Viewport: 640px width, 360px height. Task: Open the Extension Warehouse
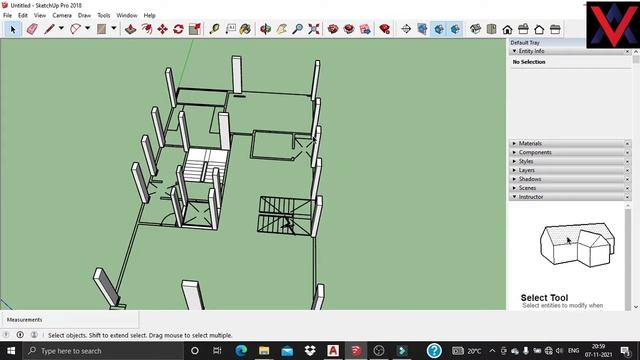[349, 29]
